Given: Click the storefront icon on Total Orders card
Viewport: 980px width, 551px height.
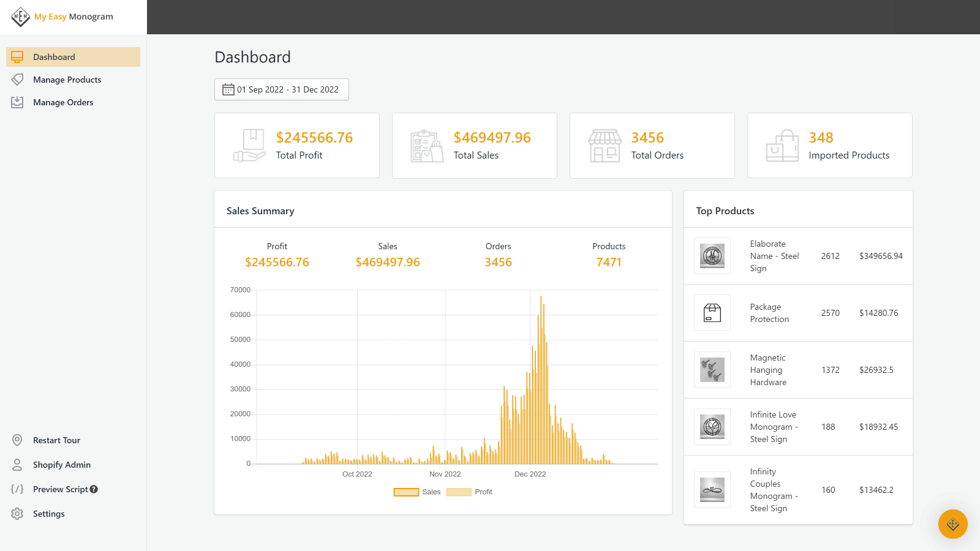Looking at the screenshot, I should 605,145.
